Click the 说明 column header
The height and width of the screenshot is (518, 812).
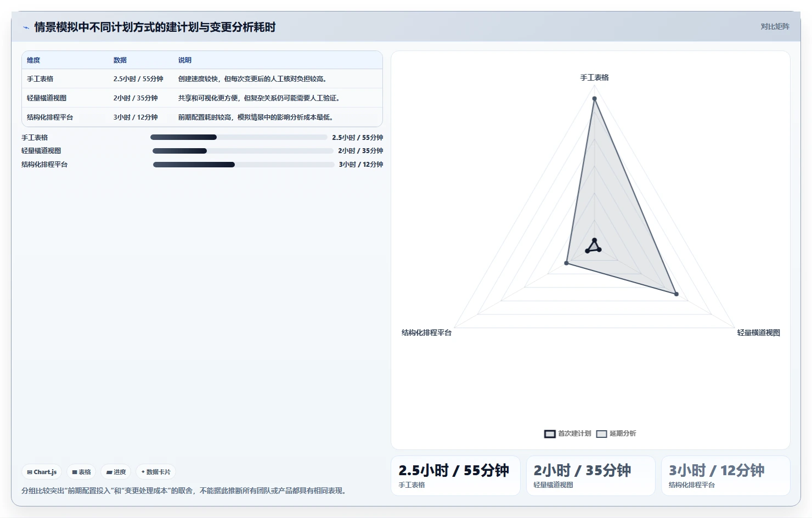(185, 60)
